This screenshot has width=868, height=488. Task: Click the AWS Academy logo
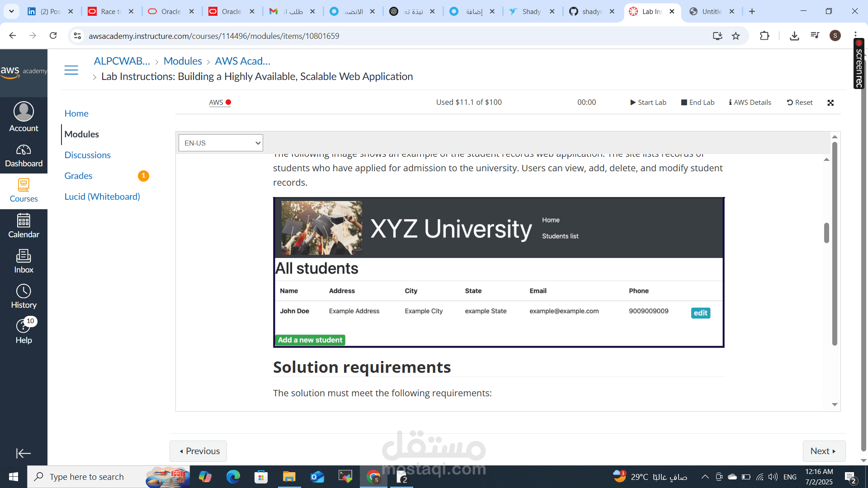pos(24,72)
